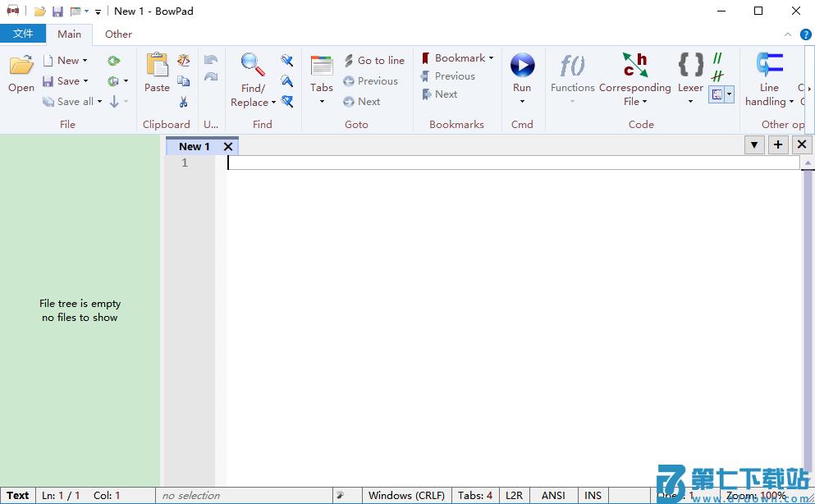Image resolution: width=815 pixels, height=504 pixels.
Task: Add new tab with plus button
Action: (778, 145)
